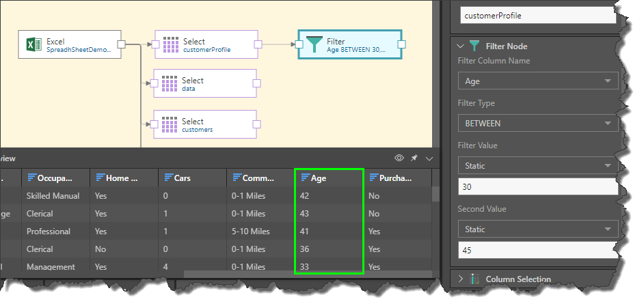The height and width of the screenshot is (308, 644).
Task: Collapse the preview panel with chevron
Action: point(429,158)
